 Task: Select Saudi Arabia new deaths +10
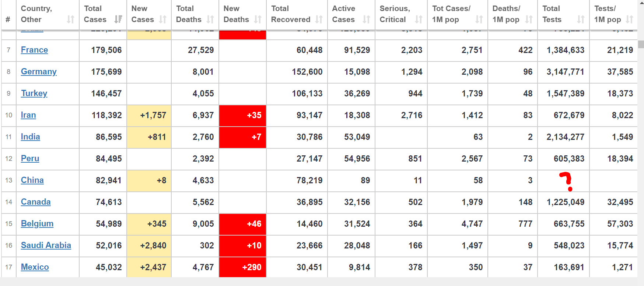coord(254,246)
